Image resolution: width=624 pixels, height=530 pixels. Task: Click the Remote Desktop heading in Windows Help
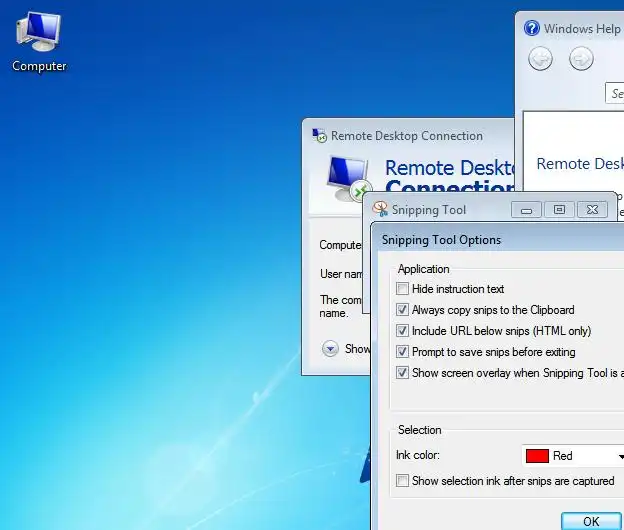click(x=580, y=164)
